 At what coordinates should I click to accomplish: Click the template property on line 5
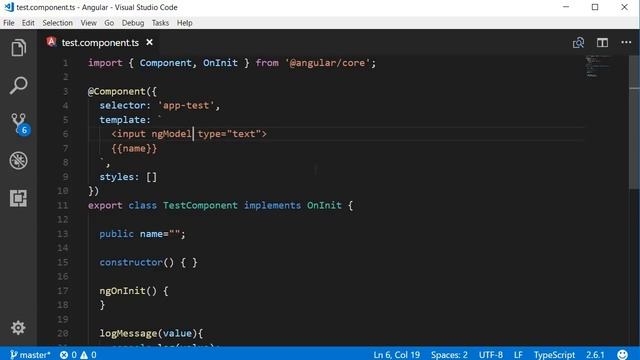click(122, 120)
